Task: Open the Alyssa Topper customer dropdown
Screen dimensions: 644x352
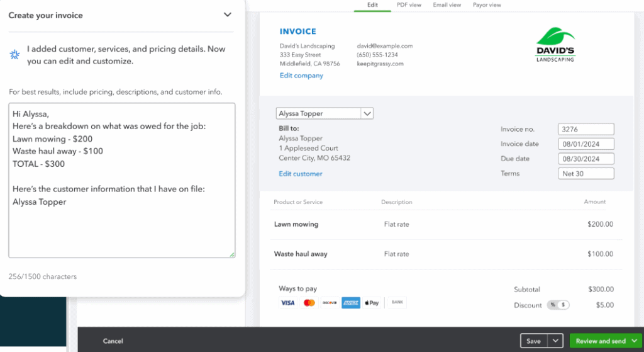Action: [367, 113]
